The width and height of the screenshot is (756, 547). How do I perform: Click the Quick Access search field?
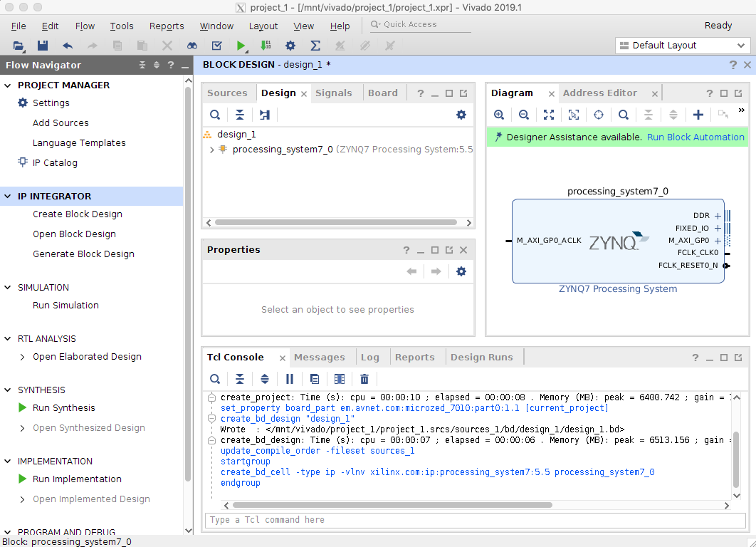click(420, 25)
